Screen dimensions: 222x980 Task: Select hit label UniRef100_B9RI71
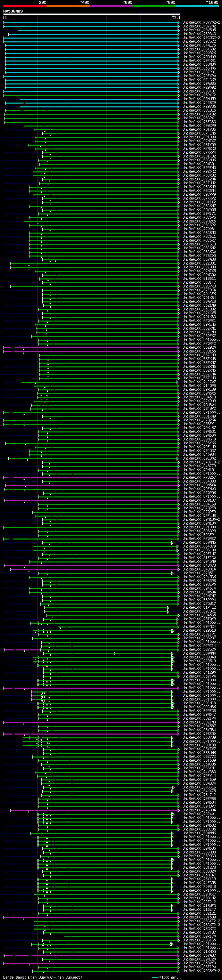click(x=199, y=213)
